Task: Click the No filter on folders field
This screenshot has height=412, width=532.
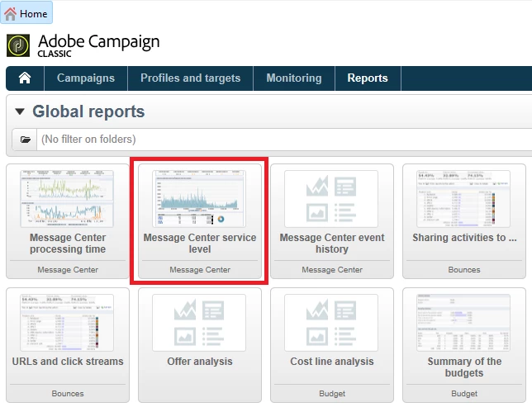Action: 284,140
